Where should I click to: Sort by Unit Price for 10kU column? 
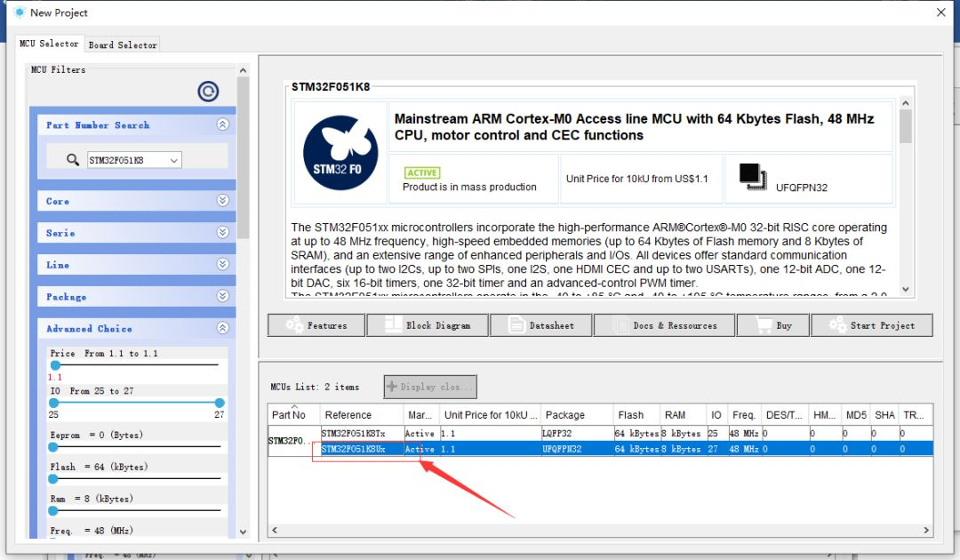point(491,415)
